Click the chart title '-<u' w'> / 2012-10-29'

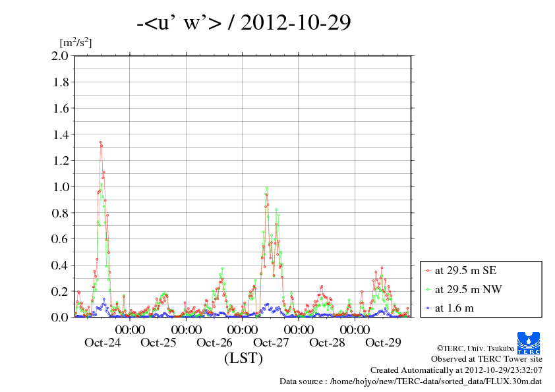click(x=243, y=22)
